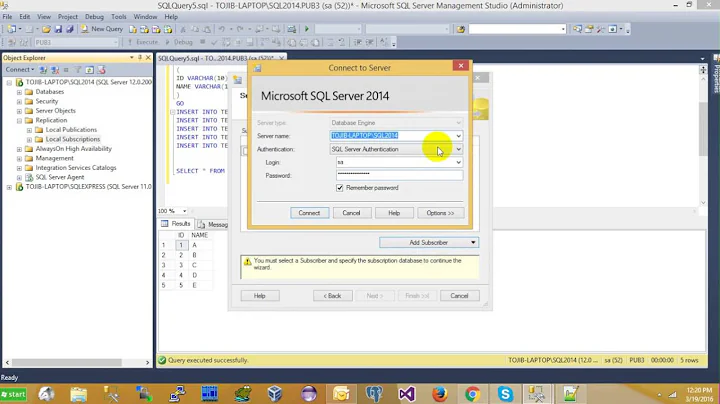The image size is (720, 404).
Task: Click the Refresh icon in Object Explorer toolbar
Action: pyautogui.click(x=90, y=70)
